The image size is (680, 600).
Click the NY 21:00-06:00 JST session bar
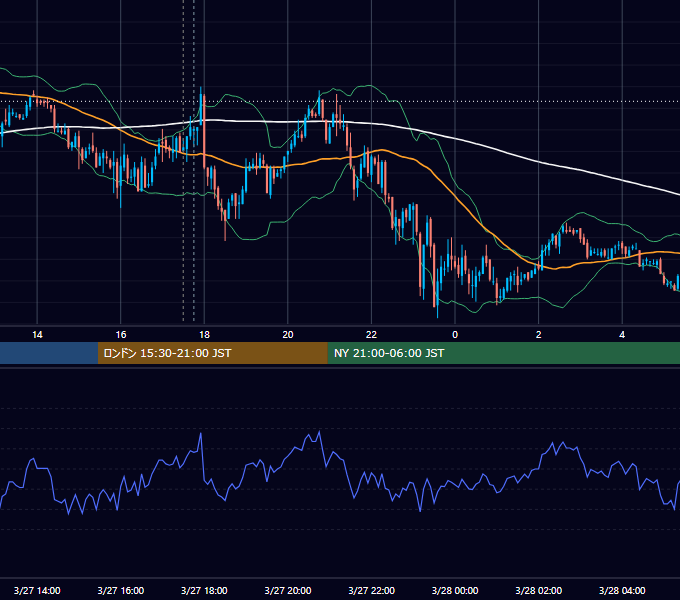pyautogui.click(x=503, y=353)
